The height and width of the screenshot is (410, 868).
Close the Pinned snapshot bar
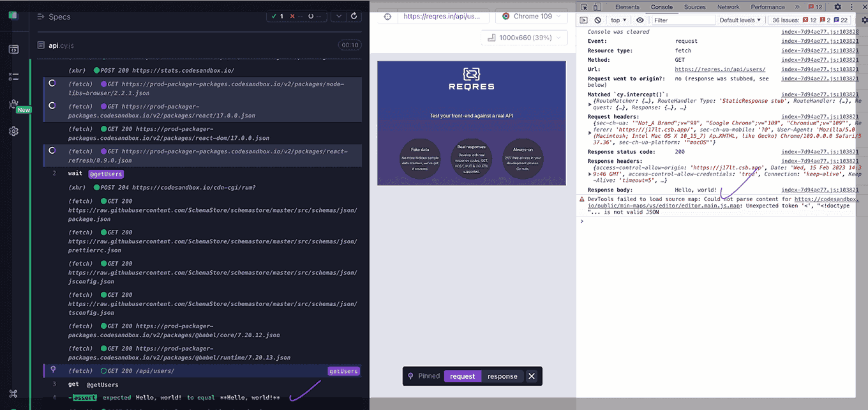click(532, 376)
